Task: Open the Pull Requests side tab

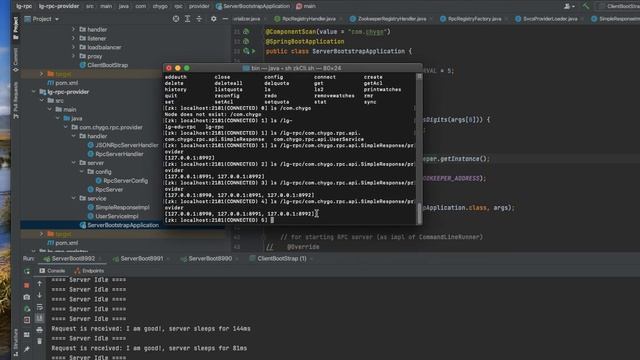Action: 16,100
